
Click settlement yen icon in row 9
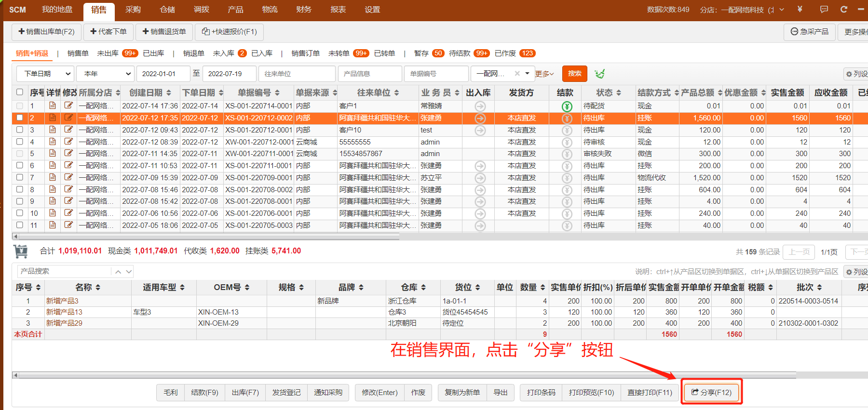pos(567,201)
